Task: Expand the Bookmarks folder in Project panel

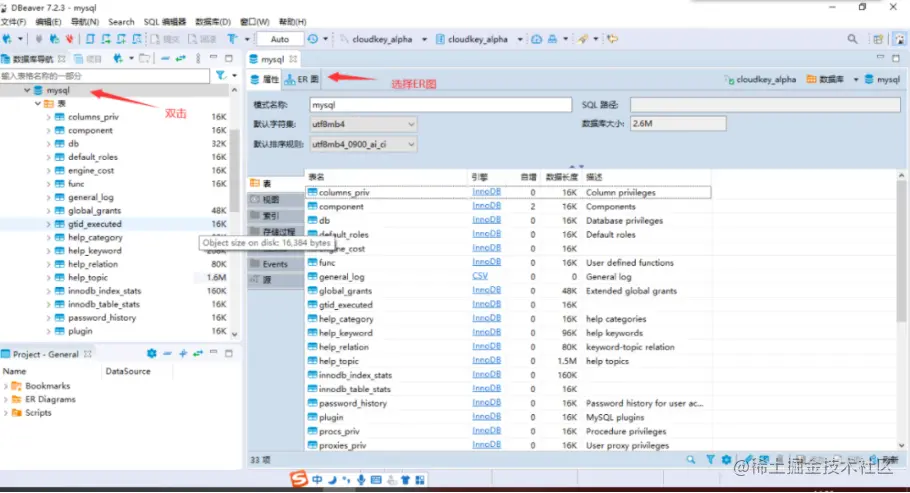Action: 6,386
